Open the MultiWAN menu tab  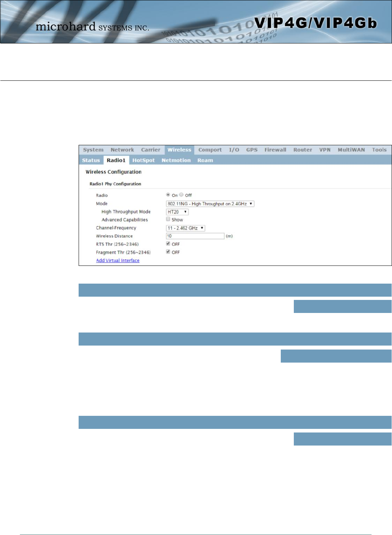pyautogui.click(x=351, y=150)
